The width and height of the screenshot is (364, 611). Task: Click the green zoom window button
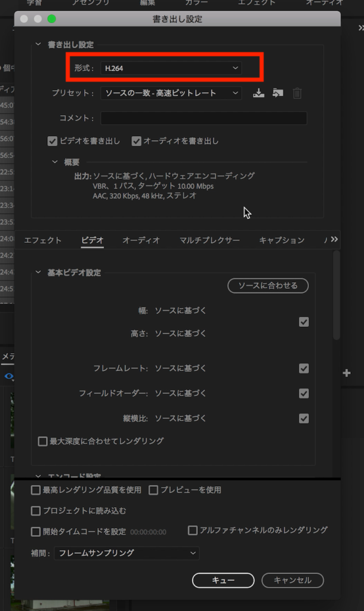[x=51, y=18]
